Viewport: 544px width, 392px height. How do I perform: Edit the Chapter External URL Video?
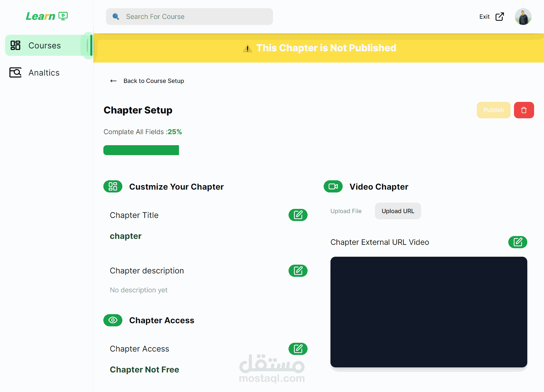(518, 242)
